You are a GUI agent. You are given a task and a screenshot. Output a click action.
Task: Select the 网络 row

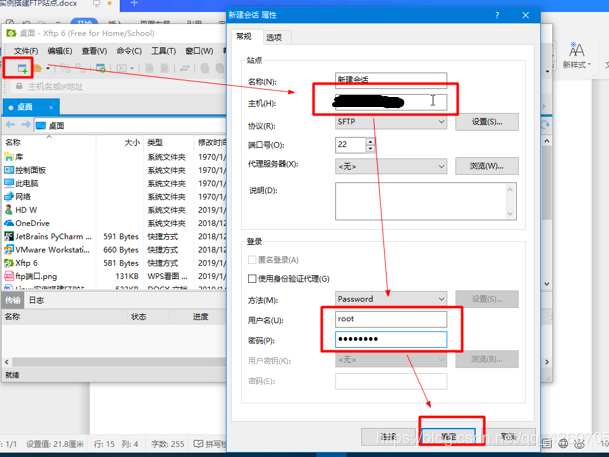click(115, 196)
